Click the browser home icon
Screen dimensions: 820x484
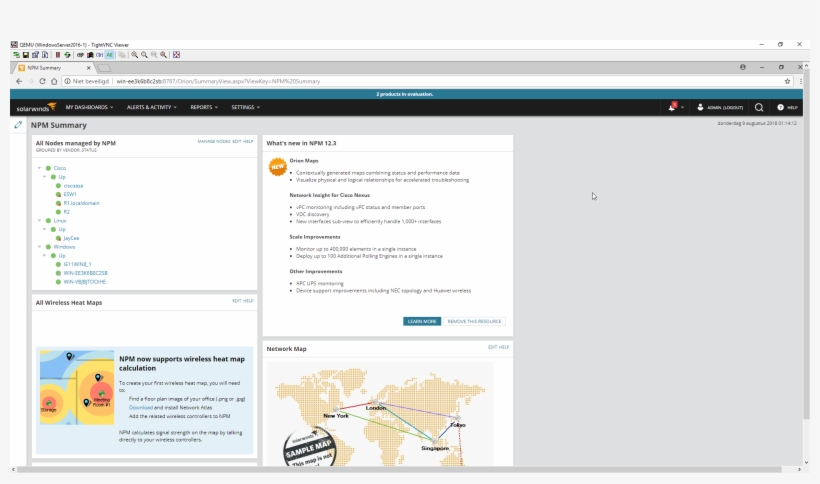tap(54, 81)
